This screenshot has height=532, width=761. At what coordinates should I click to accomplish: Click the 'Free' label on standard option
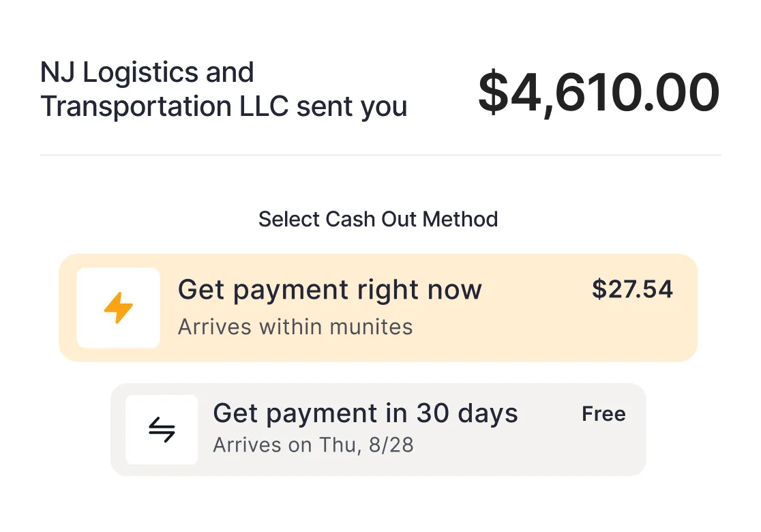(x=603, y=413)
